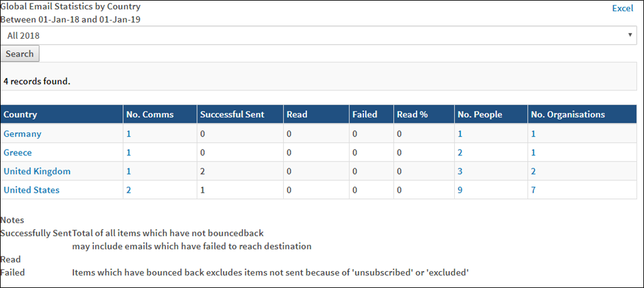Image resolution: width=644 pixels, height=288 pixels.
Task: Open United States' No. Comms value 2
Action: click(128, 190)
